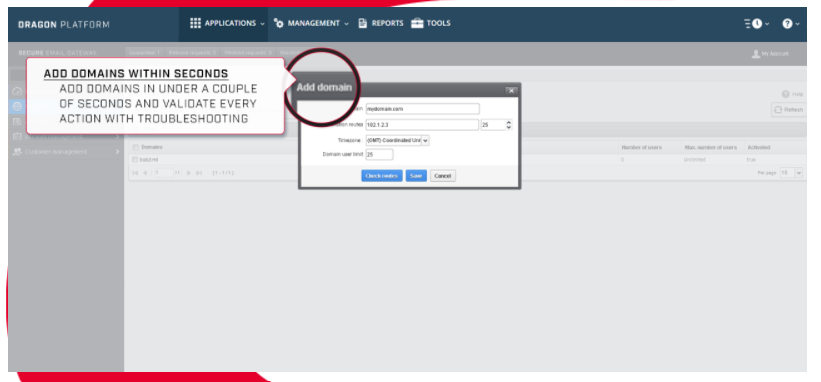821x382 pixels.
Task: Switch to the Release requests tab
Action: [192, 53]
